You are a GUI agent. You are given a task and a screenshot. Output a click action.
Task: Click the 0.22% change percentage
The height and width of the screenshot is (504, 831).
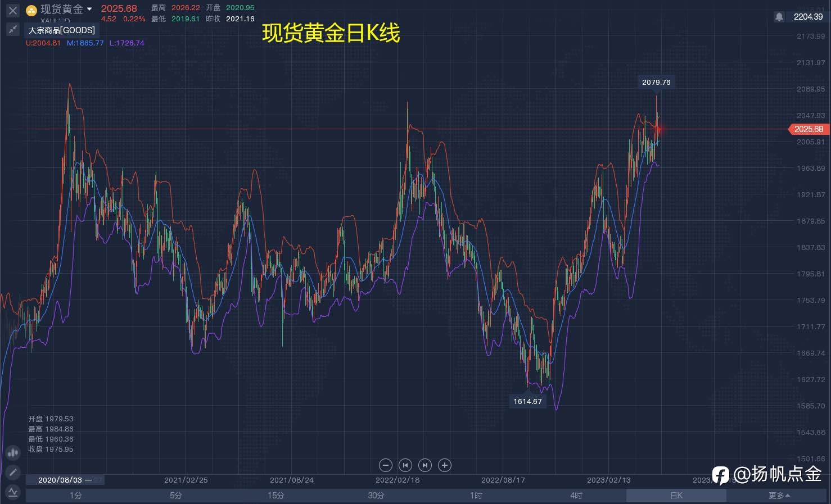134,19
